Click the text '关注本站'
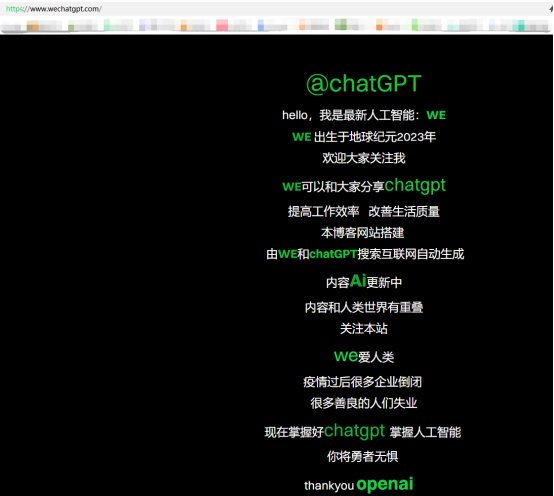Screen dimensions: 554x496 tap(364, 329)
